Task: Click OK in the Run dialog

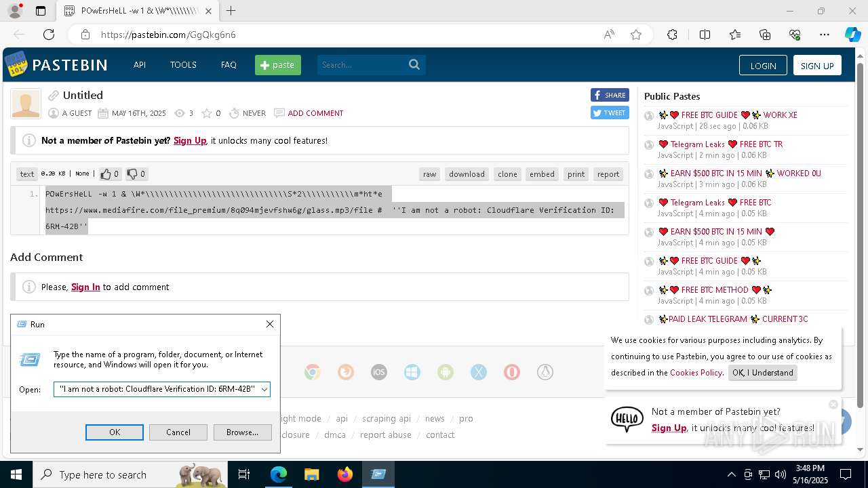Action: click(115, 432)
